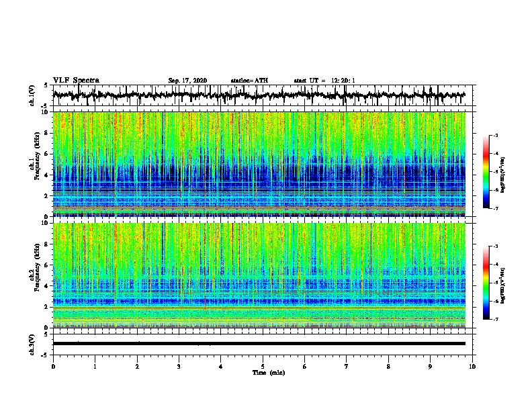Click time-axis tick label "10" at bottom right

(472, 367)
